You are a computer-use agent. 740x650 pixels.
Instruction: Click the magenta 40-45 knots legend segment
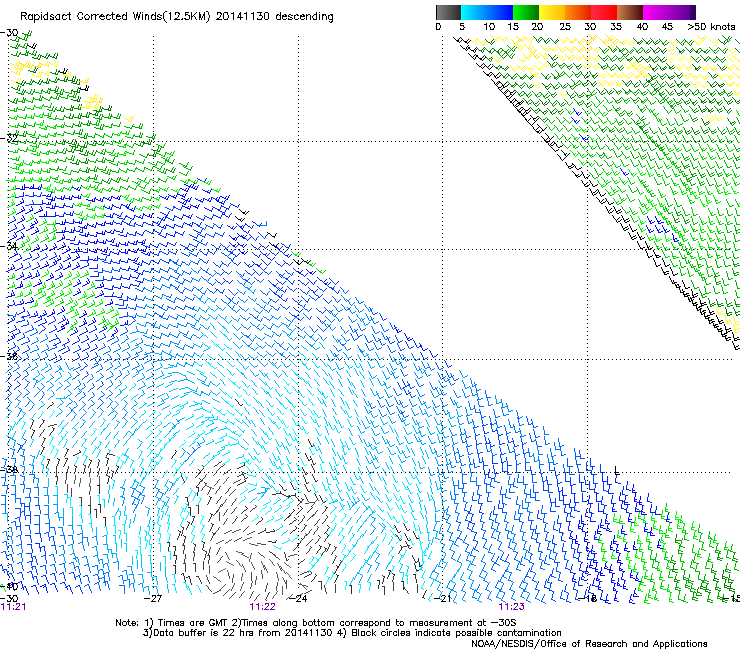click(656, 12)
